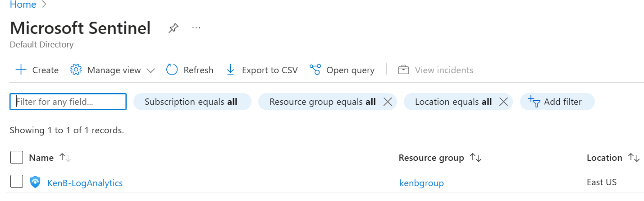This screenshot has height=201, width=644.
Task: Click the Manage view gear icon
Action: click(76, 70)
